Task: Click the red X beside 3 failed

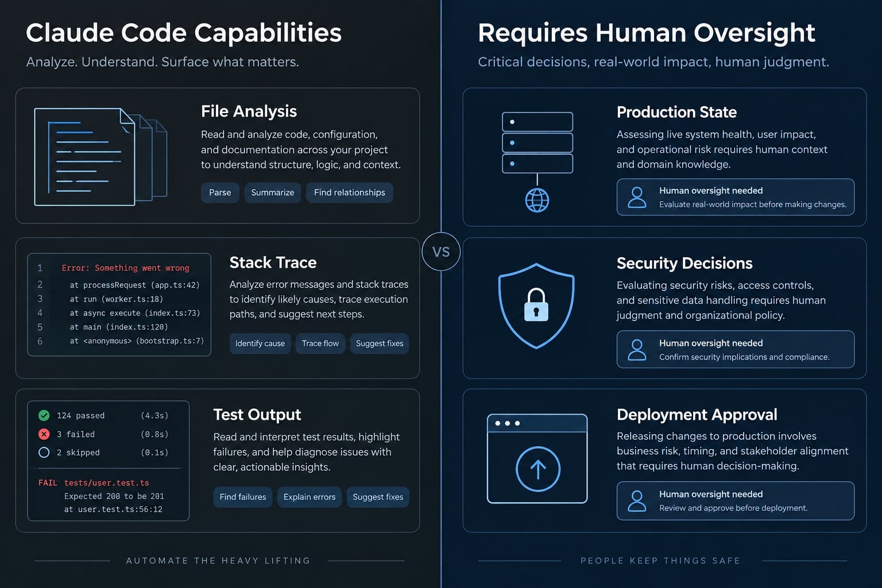Action: (44, 434)
